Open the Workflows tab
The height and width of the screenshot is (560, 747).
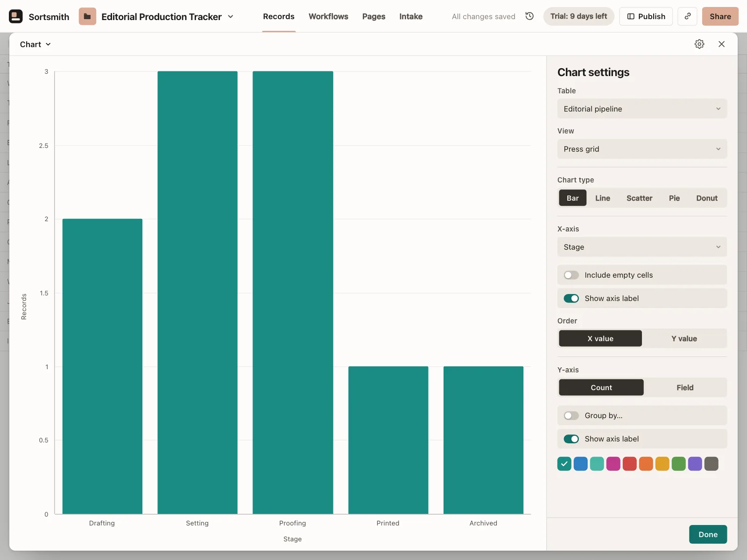(328, 16)
